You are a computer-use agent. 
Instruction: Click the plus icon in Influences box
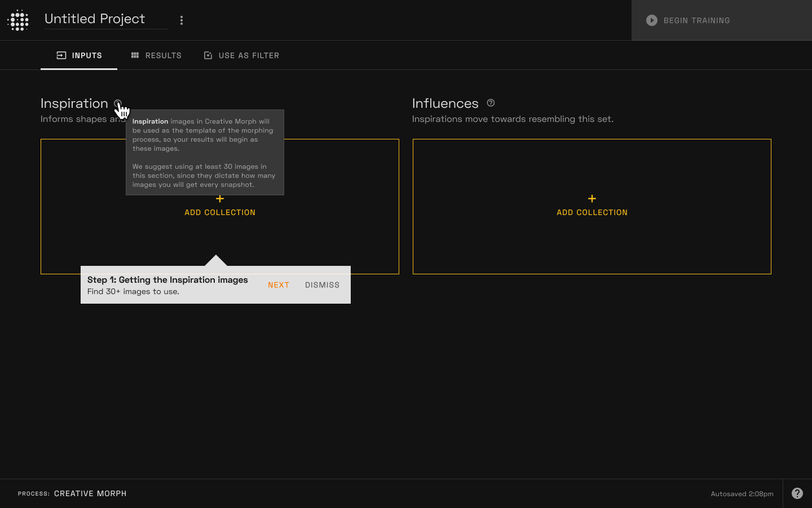(x=592, y=199)
